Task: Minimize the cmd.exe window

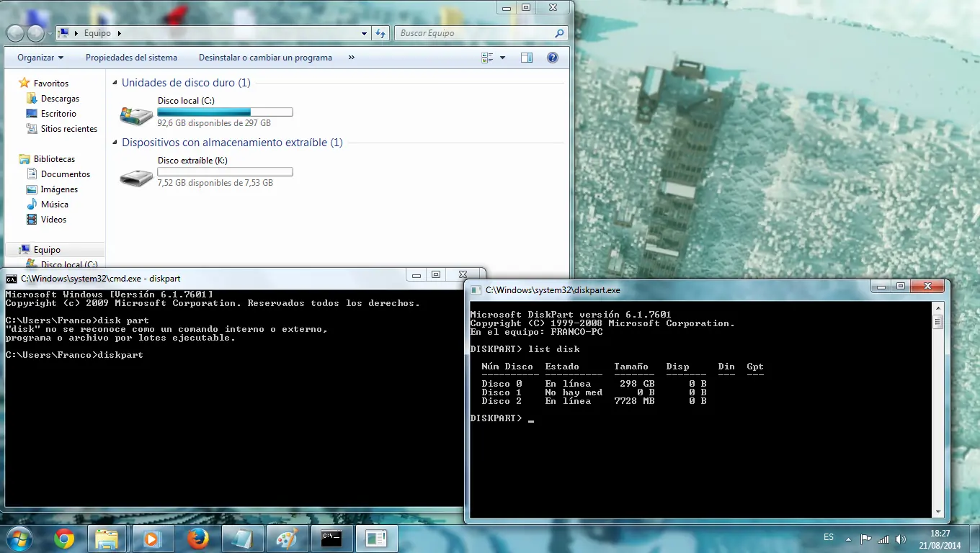Action: point(416,274)
